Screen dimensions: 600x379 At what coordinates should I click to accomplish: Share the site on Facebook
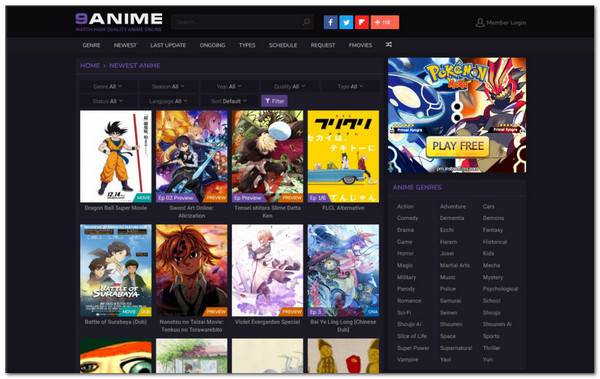(x=331, y=22)
